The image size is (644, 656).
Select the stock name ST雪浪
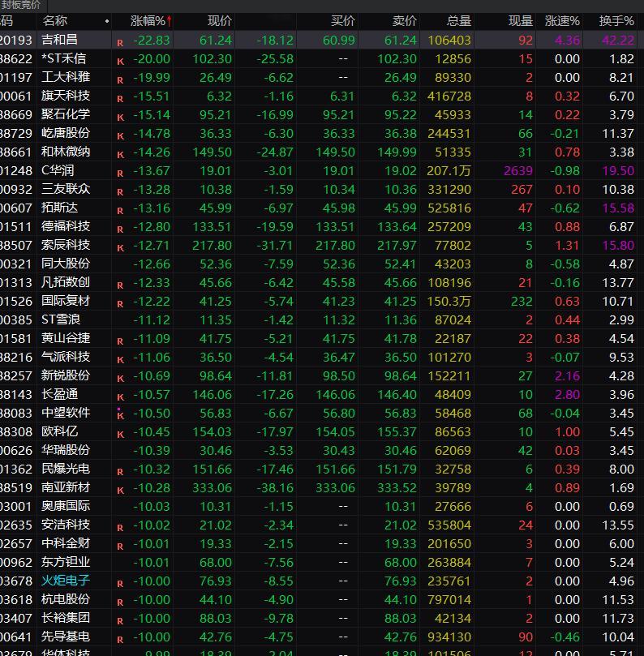(61, 319)
